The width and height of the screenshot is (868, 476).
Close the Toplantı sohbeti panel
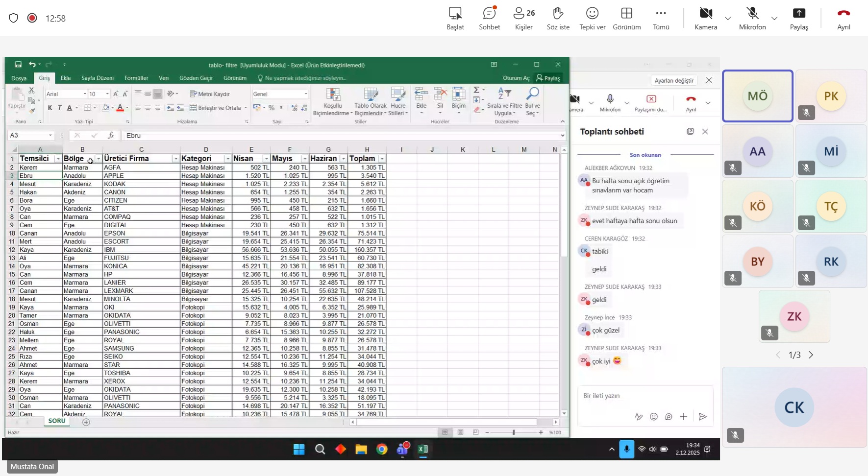click(x=705, y=131)
